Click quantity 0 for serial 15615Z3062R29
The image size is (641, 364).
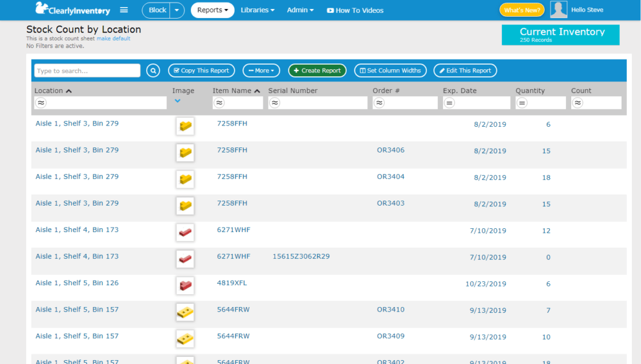point(548,258)
